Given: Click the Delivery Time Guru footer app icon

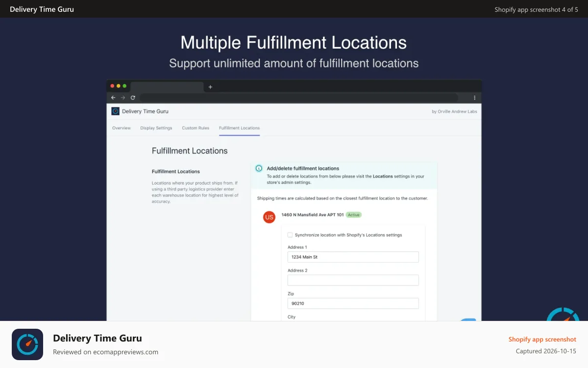Looking at the screenshot, I should (x=27, y=344).
